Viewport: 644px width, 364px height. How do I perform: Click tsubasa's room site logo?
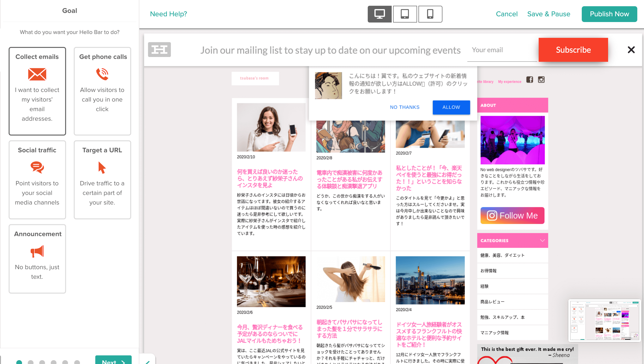coord(255,79)
